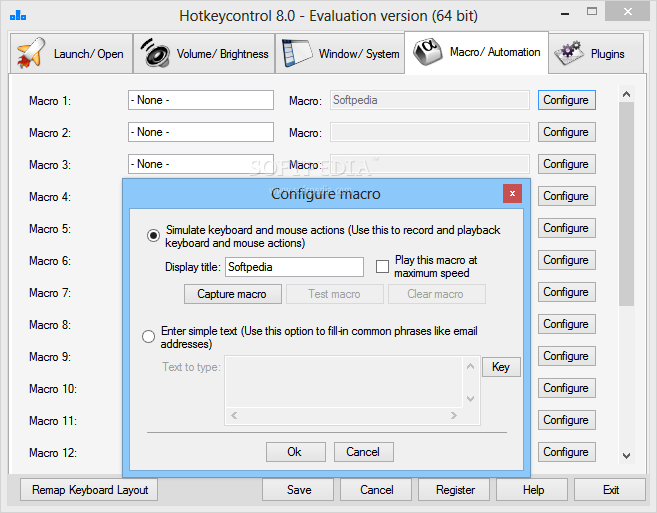Click the Macro 2 name field
This screenshot has width=657, height=513.
[429, 132]
